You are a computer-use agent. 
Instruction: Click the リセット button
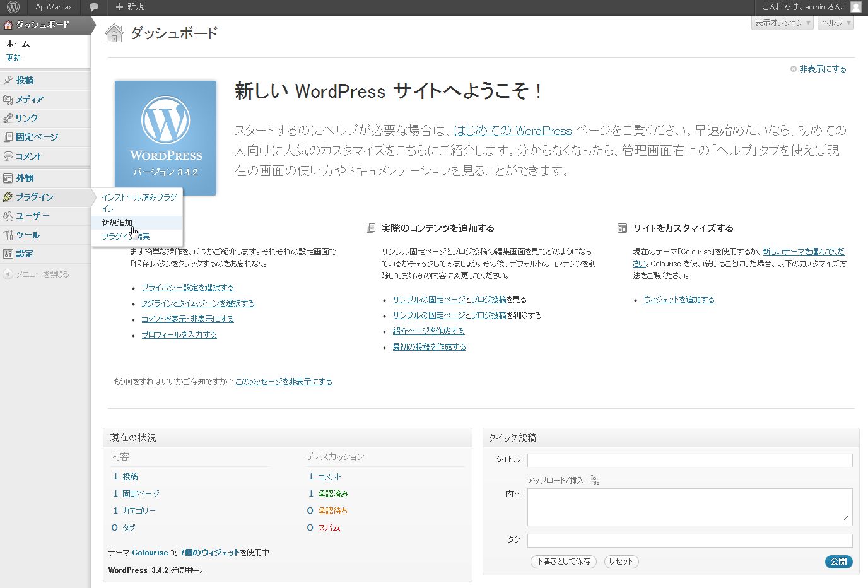[621, 562]
